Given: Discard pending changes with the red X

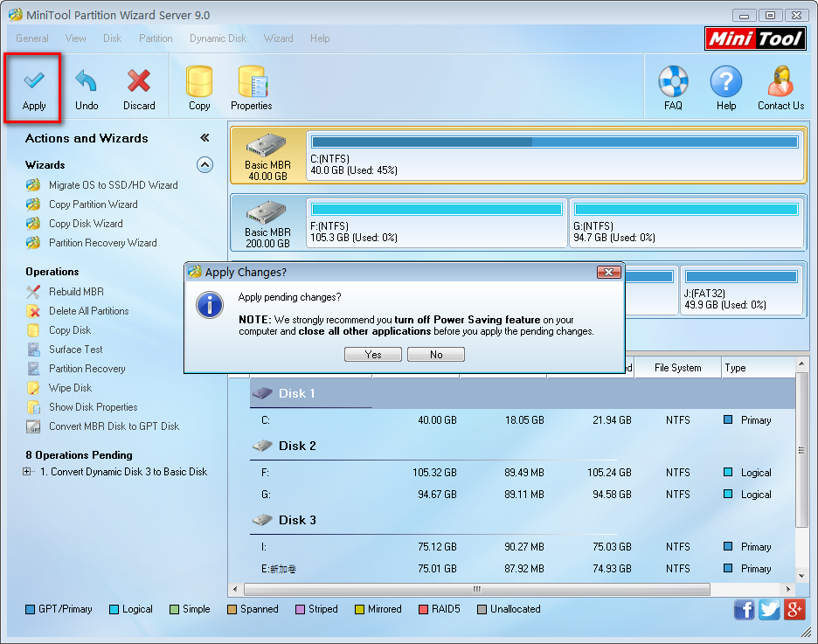Looking at the screenshot, I should point(139,88).
